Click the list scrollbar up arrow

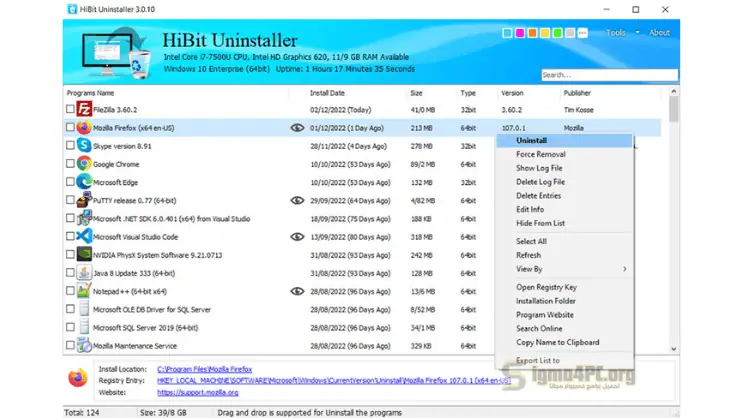pos(674,91)
